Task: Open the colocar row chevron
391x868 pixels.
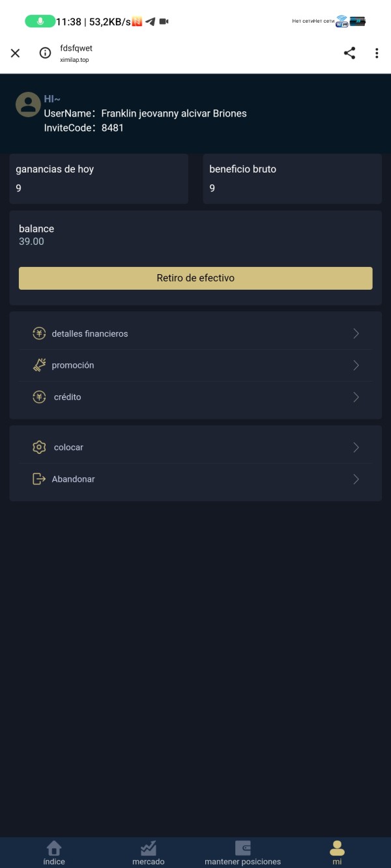Action: click(356, 447)
